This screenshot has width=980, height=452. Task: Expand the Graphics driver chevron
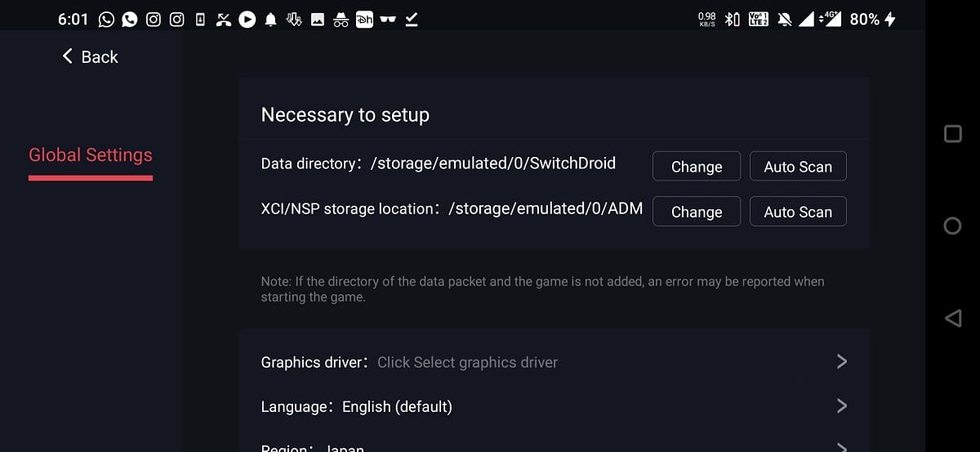coord(842,361)
